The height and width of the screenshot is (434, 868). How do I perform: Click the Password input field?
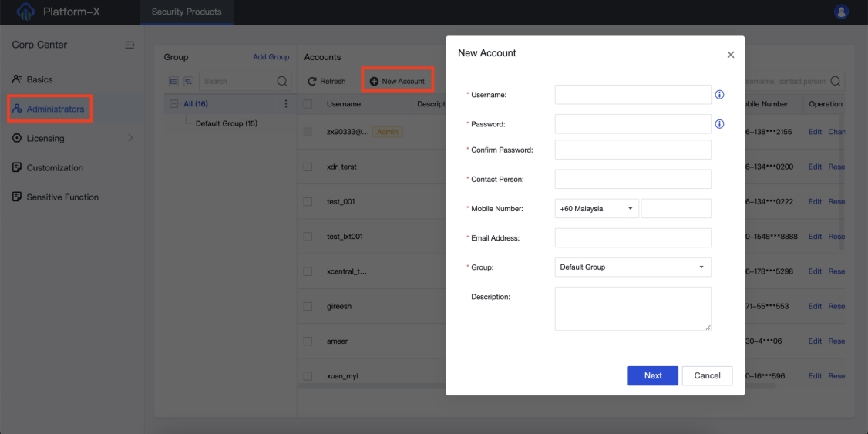tap(633, 124)
